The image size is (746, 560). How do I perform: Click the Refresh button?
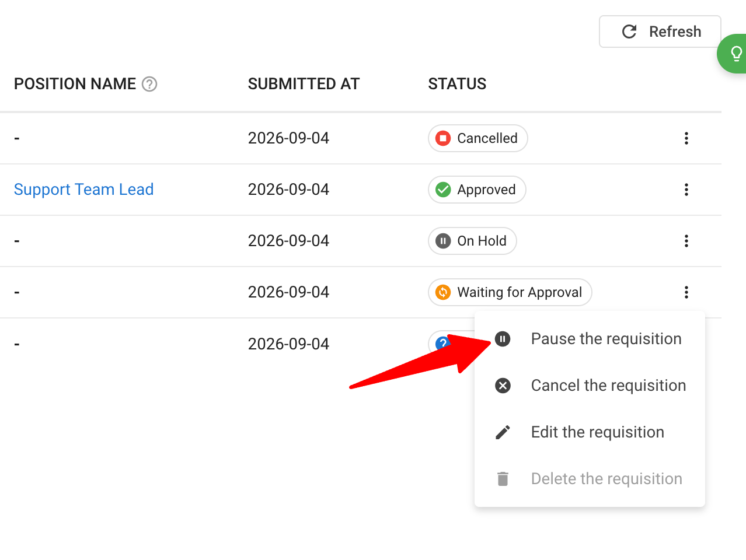[x=660, y=32]
